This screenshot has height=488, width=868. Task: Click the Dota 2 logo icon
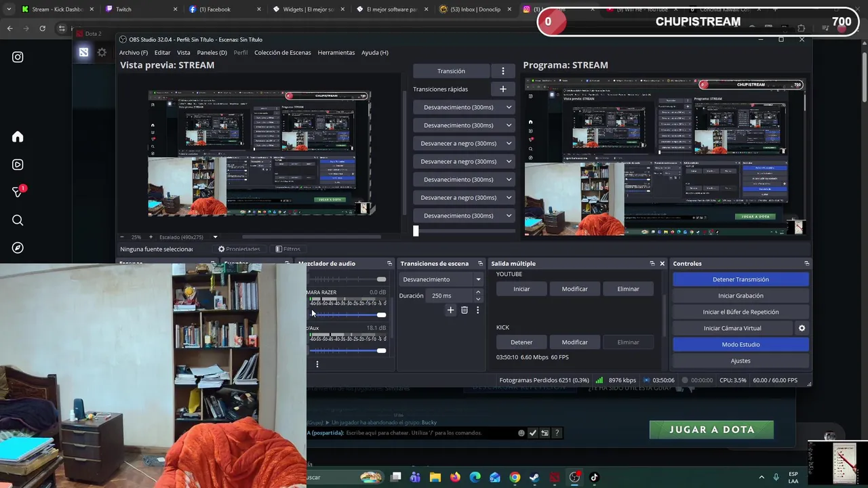coord(83,52)
